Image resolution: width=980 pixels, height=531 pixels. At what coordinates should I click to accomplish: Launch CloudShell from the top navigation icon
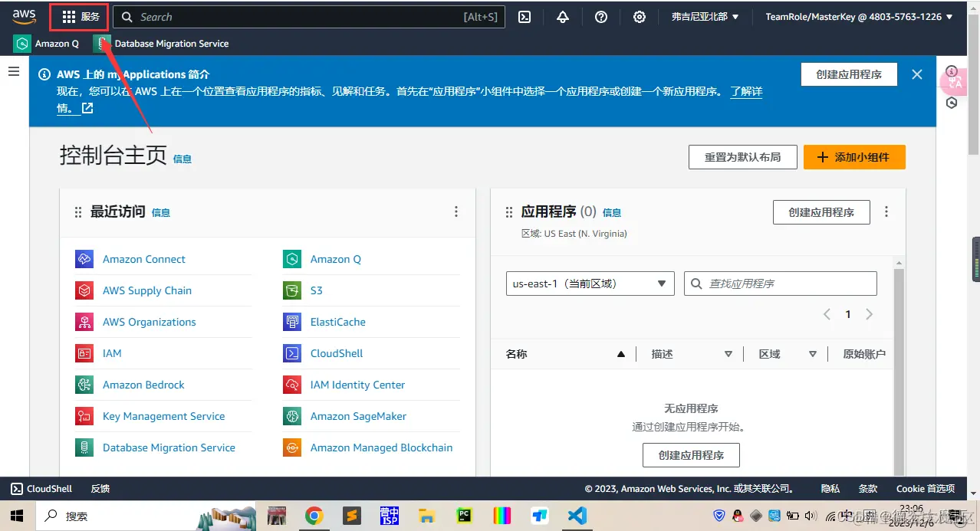pos(525,17)
